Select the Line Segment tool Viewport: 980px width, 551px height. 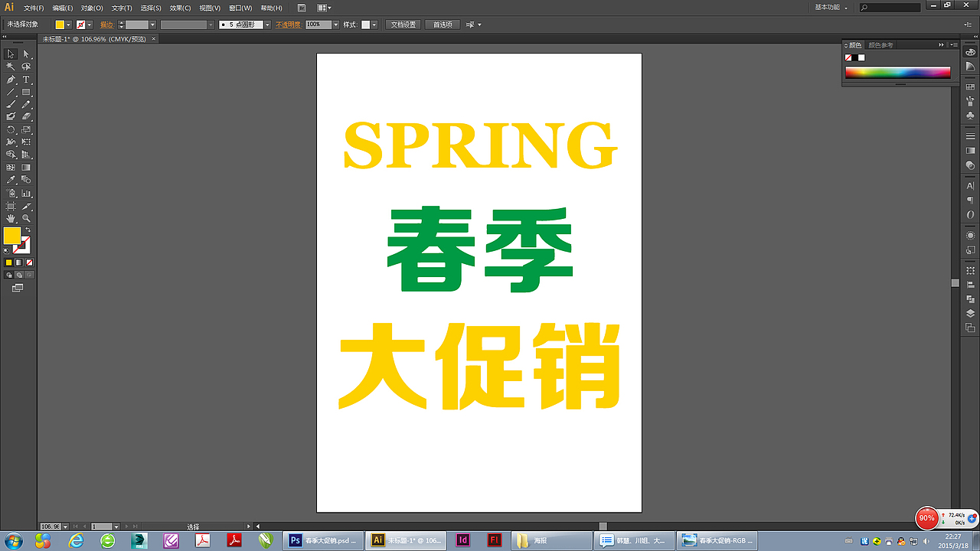click(11, 92)
